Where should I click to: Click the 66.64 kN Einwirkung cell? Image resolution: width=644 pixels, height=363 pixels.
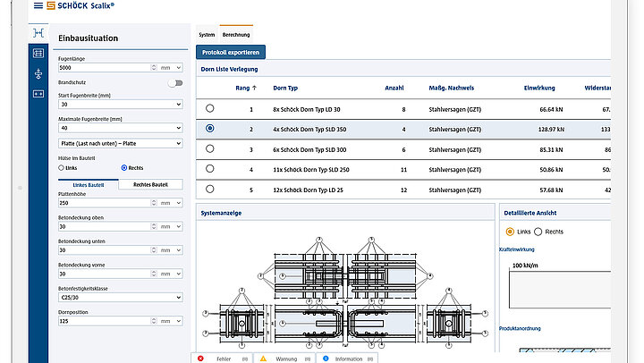click(x=551, y=110)
